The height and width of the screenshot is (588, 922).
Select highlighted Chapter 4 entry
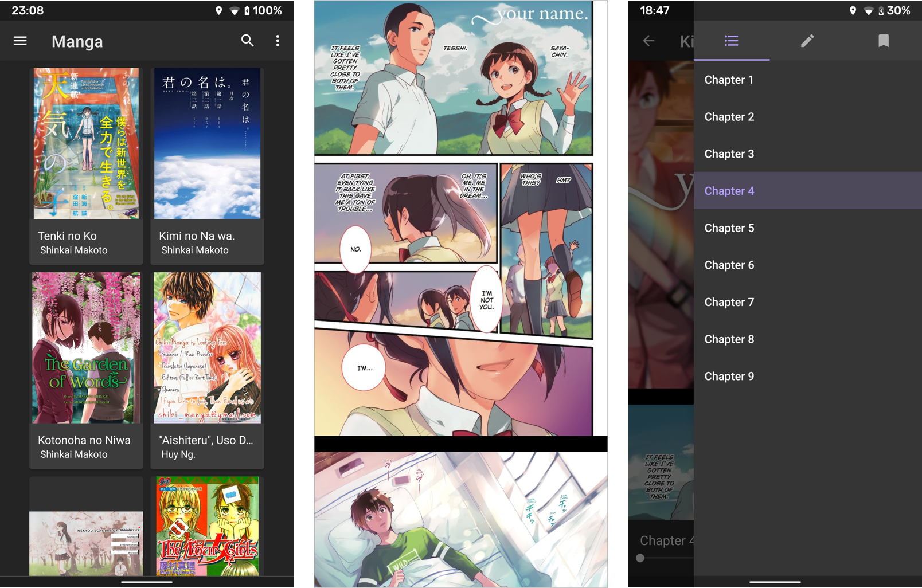pyautogui.click(x=808, y=191)
